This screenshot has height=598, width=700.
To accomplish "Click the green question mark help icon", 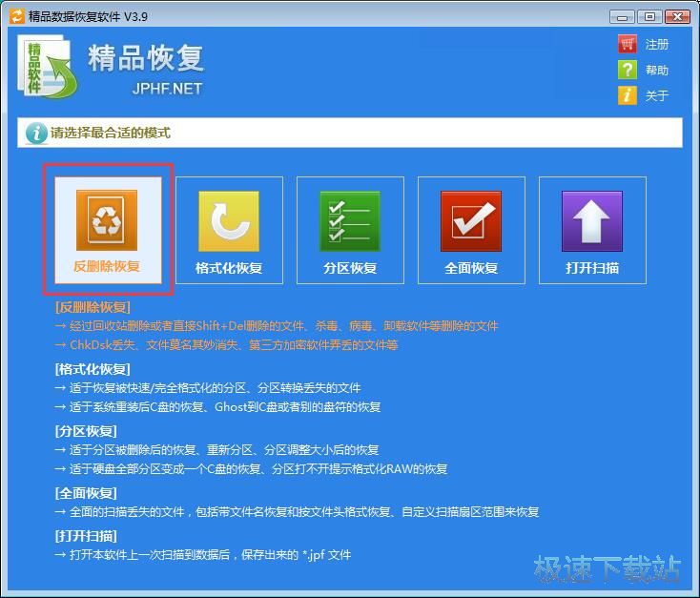I will (628, 70).
